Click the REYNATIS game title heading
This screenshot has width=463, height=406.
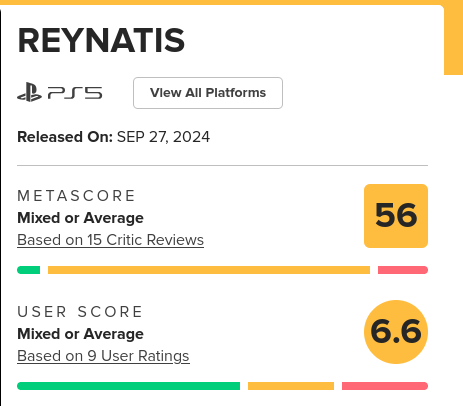coord(101,41)
